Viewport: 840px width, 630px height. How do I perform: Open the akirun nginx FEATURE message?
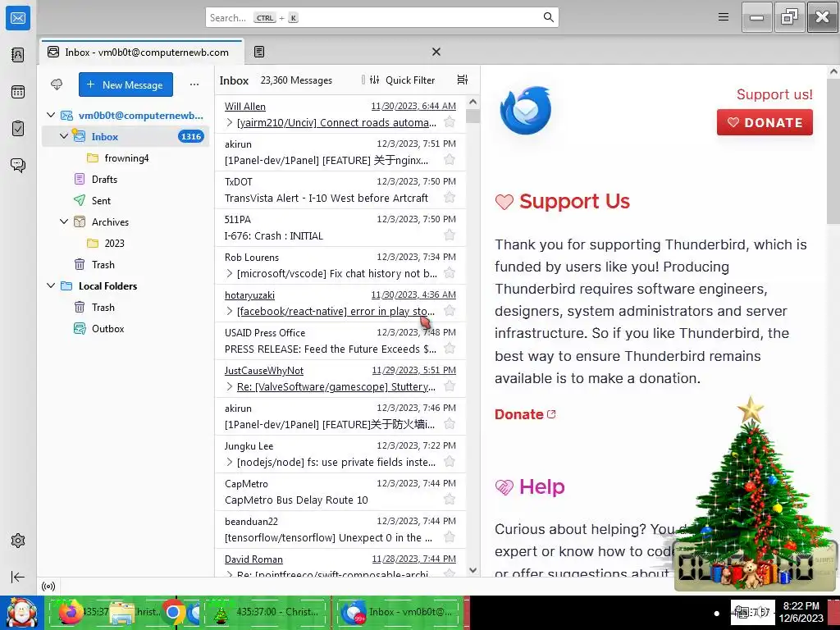click(x=340, y=152)
